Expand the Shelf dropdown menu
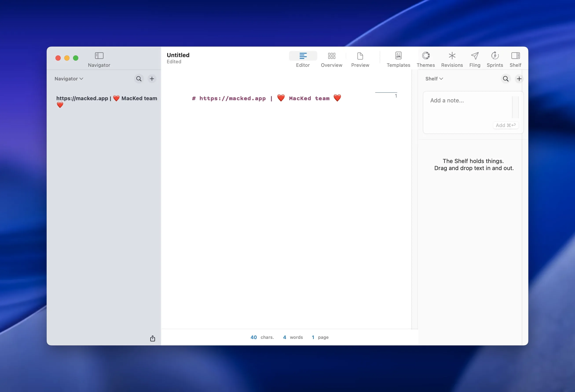Image resolution: width=575 pixels, height=392 pixels. coord(434,79)
